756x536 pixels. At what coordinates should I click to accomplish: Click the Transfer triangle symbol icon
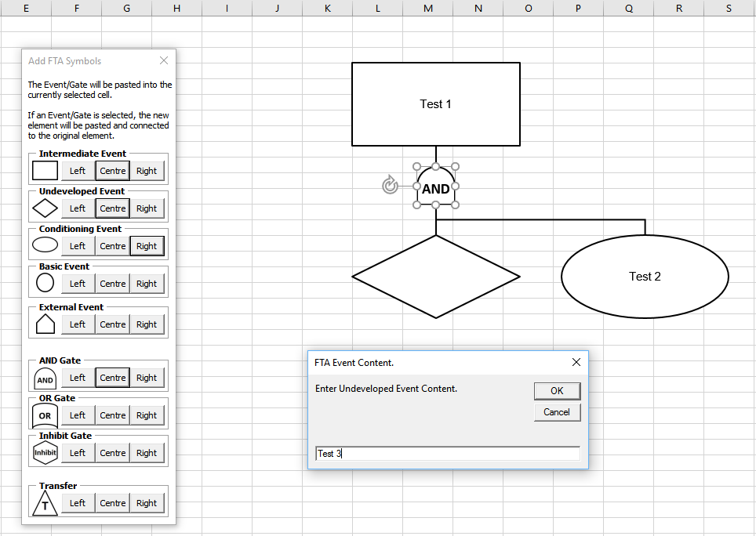45,503
